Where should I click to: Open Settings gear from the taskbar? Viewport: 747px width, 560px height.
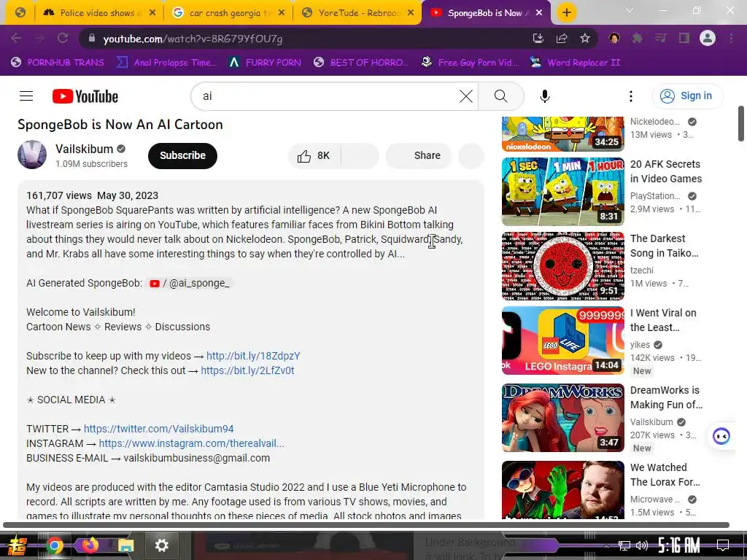[x=162, y=545]
